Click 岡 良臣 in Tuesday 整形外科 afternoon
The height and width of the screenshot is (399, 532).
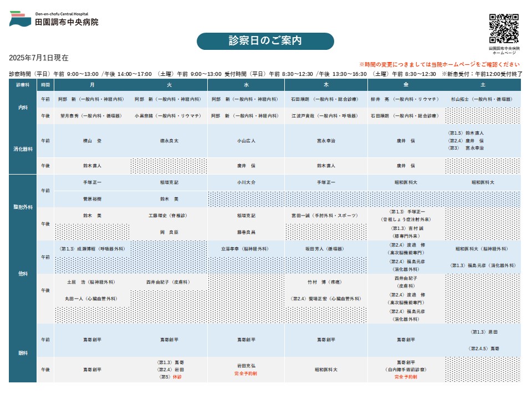[170, 232]
